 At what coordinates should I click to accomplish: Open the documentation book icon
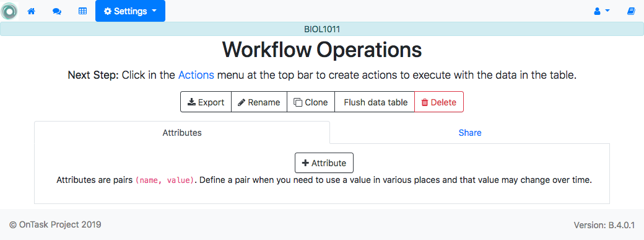pyautogui.click(x=631, y=11)
